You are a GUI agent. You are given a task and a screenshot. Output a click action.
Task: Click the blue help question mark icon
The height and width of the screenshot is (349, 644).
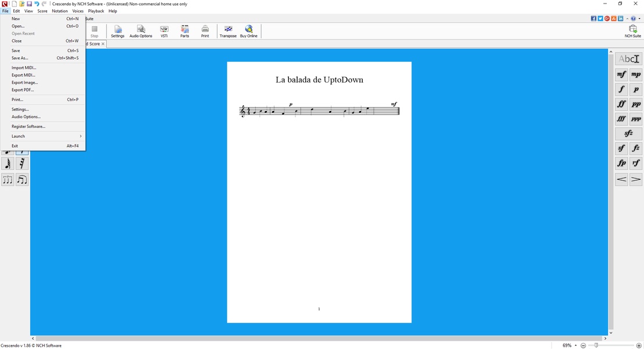pyautogui.click(x=634, y=19)
